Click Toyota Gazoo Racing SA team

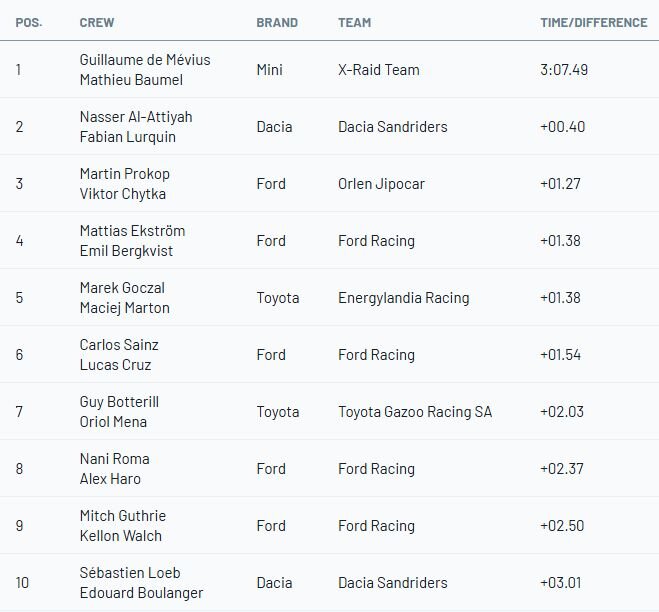[x=415, y=412]
